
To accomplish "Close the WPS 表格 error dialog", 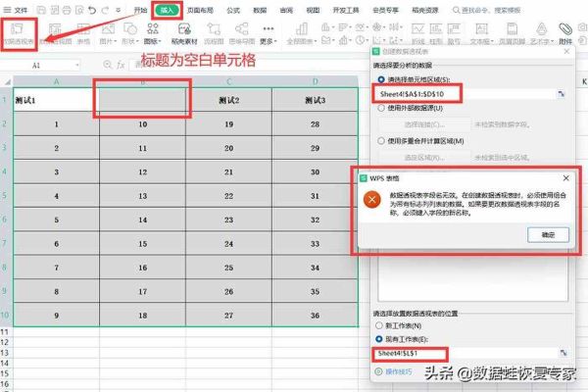I will coord(566,178).
